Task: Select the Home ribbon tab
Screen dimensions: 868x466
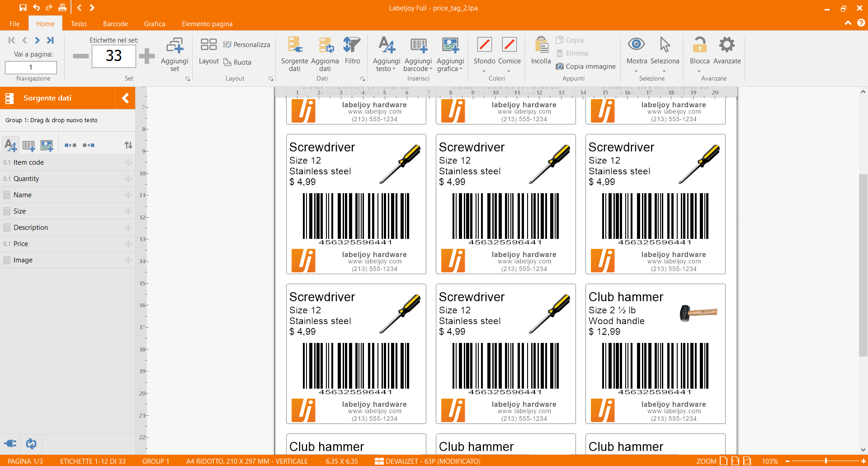Action: click(x=45, y=24)
